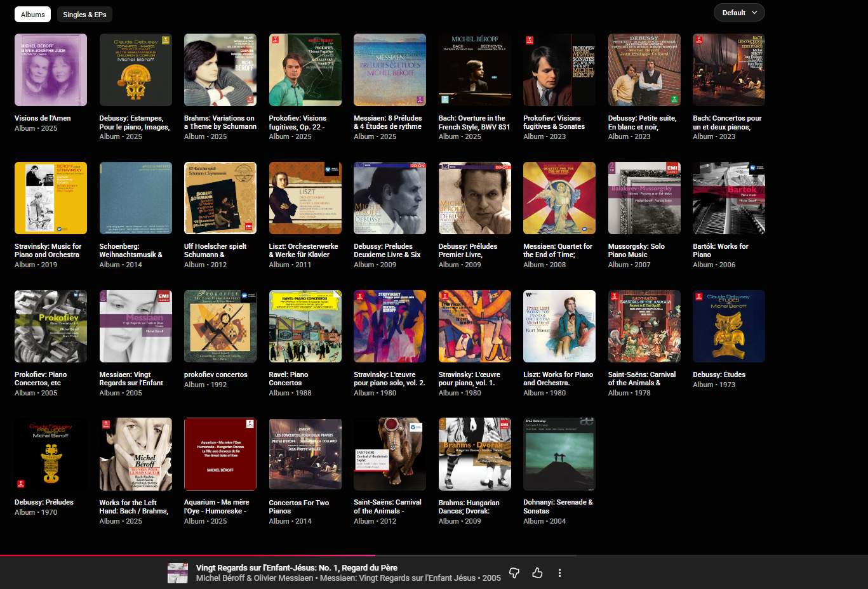Image resolution: width=868 pixels, height=589 pixels.
Task: Open 'Ulf Hoelscher spielt Schumann' title
Action: (215, 251)
